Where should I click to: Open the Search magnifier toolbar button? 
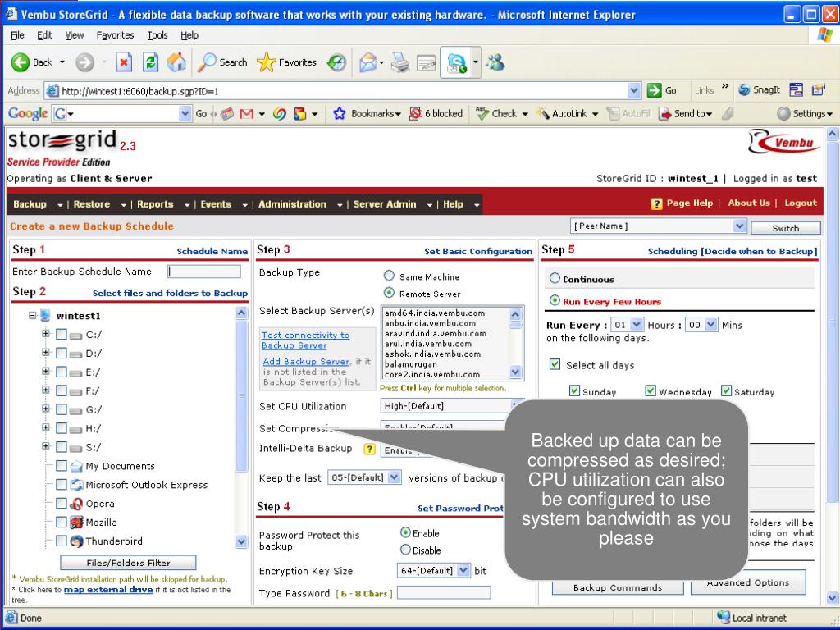point(222,62)
